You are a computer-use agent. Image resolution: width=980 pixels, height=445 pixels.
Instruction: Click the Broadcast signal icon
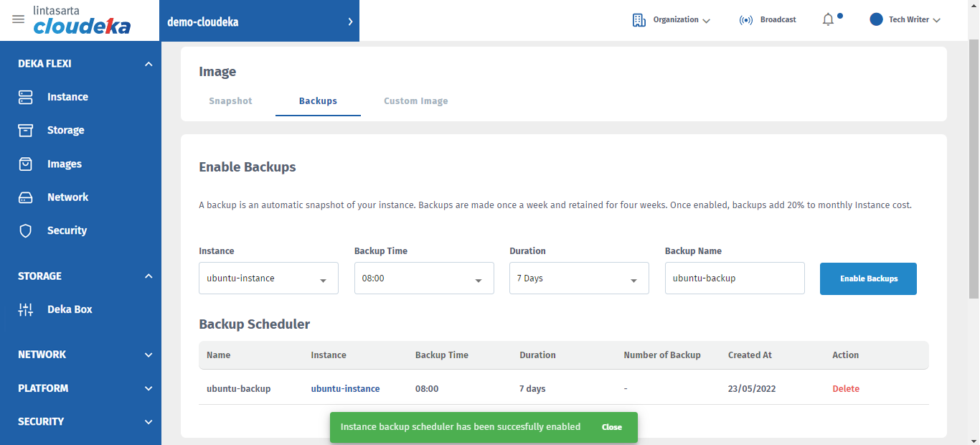coord(745,20)
